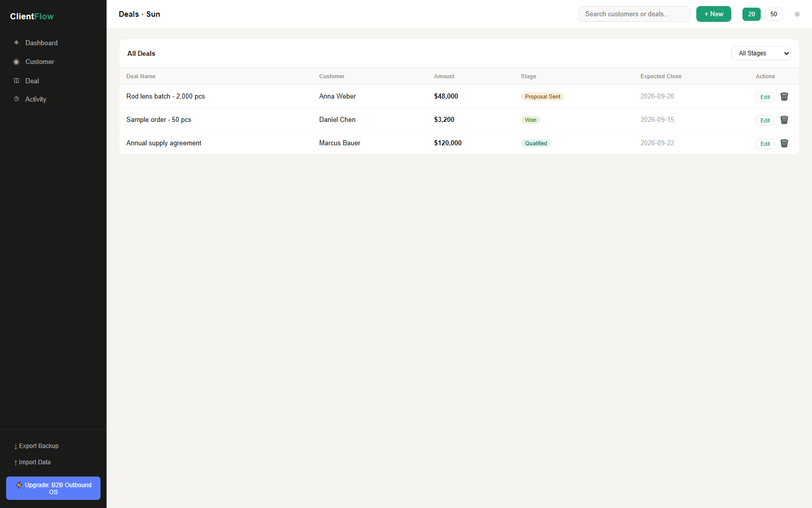Viewport: 812px width, 508px height.
Task: Click customer Marcus Bauer
Action: pos(340,143)
